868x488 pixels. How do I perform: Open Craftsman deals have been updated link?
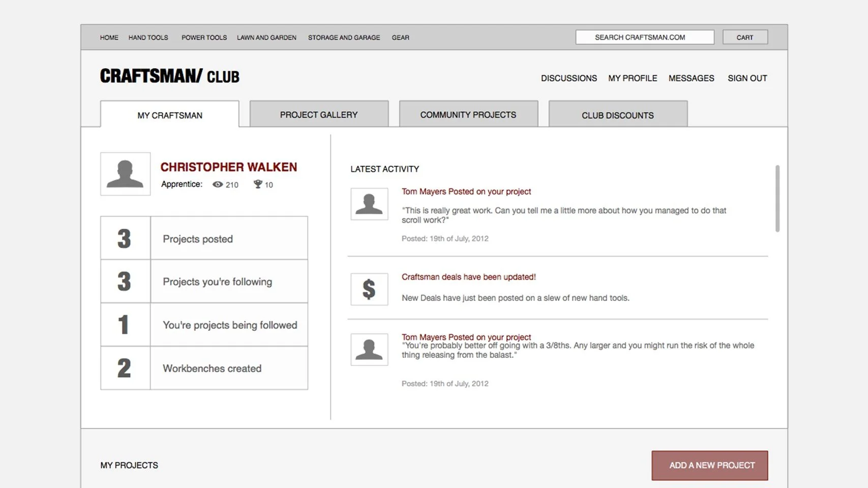coord(469,277)
